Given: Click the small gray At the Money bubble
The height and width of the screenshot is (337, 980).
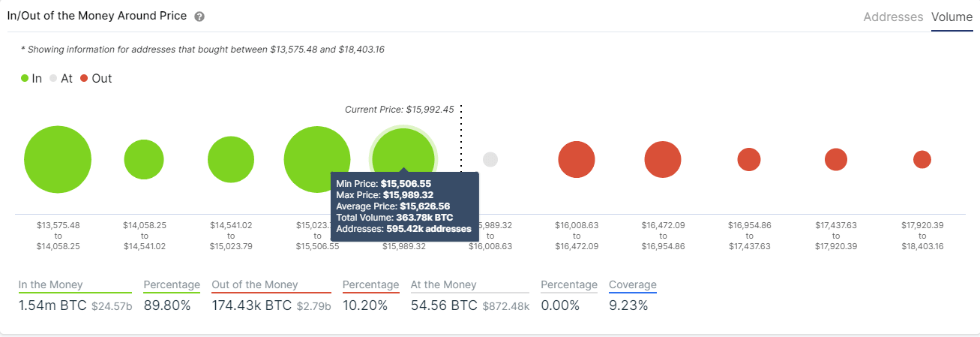Looking at the screenshot, I should coord(490,160).
